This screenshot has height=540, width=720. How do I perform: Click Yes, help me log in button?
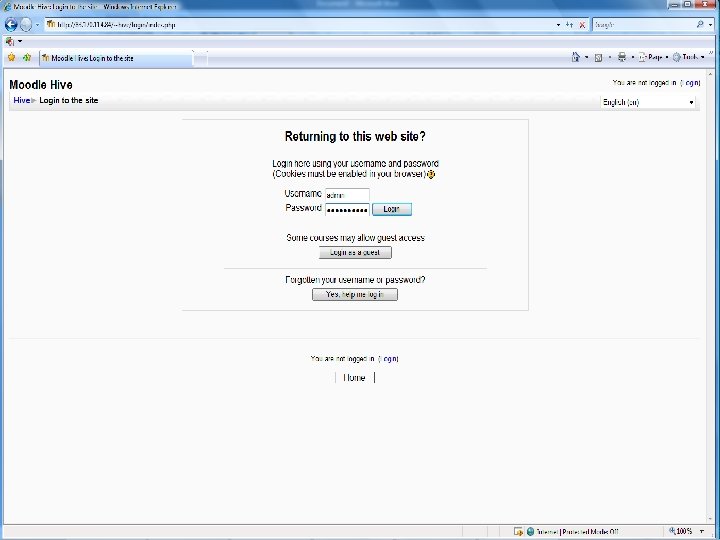point(355,294)
